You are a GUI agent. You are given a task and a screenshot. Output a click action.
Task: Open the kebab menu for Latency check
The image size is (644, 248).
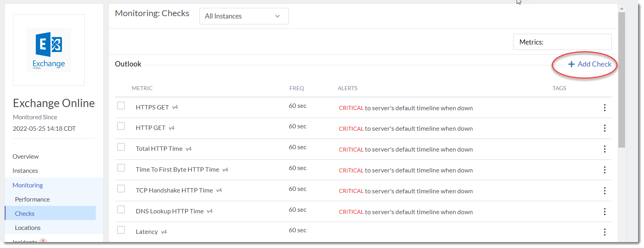click(x=605, y=232)
